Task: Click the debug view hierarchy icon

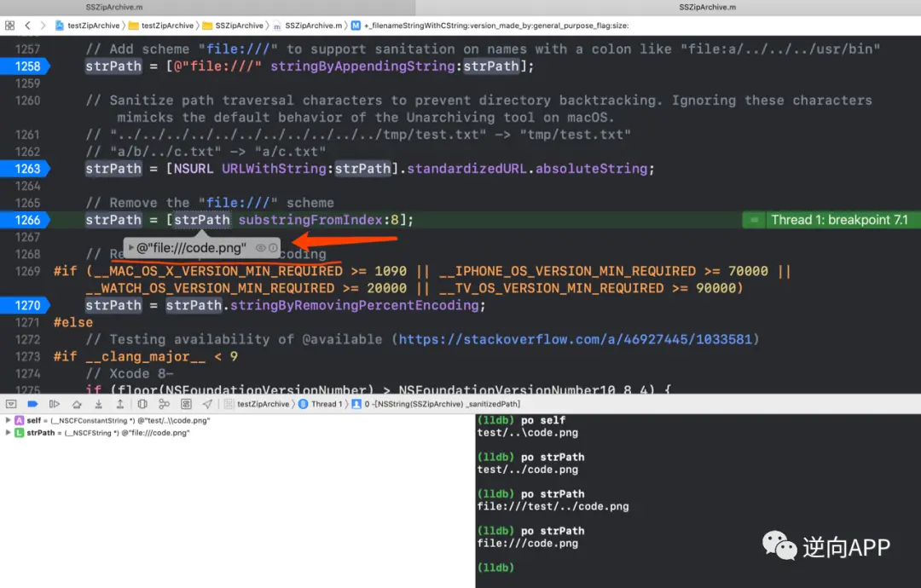Action: click(142, 404)
